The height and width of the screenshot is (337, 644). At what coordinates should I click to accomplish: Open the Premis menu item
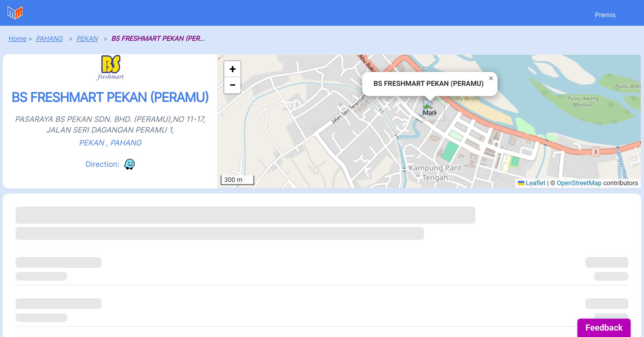tap(605, 15)
